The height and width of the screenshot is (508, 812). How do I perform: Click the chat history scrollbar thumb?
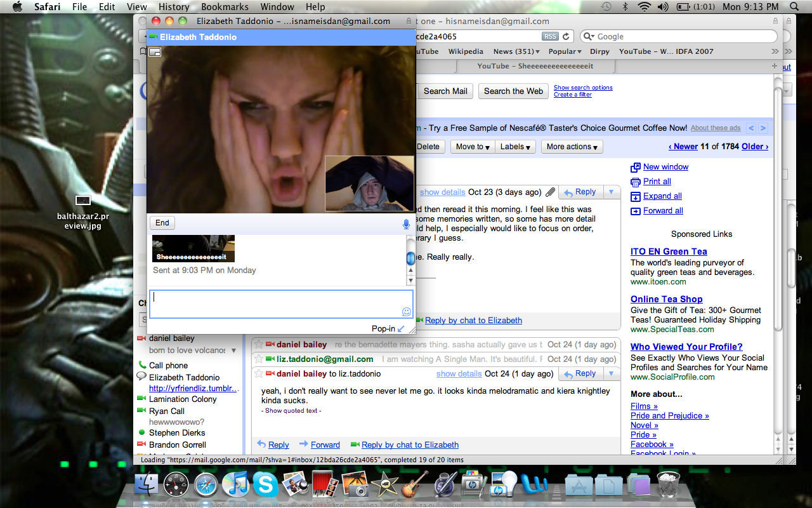(x=410, y=258)
